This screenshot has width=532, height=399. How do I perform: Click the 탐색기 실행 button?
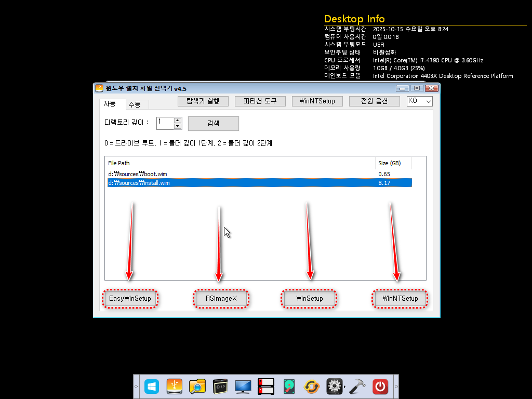203,101
